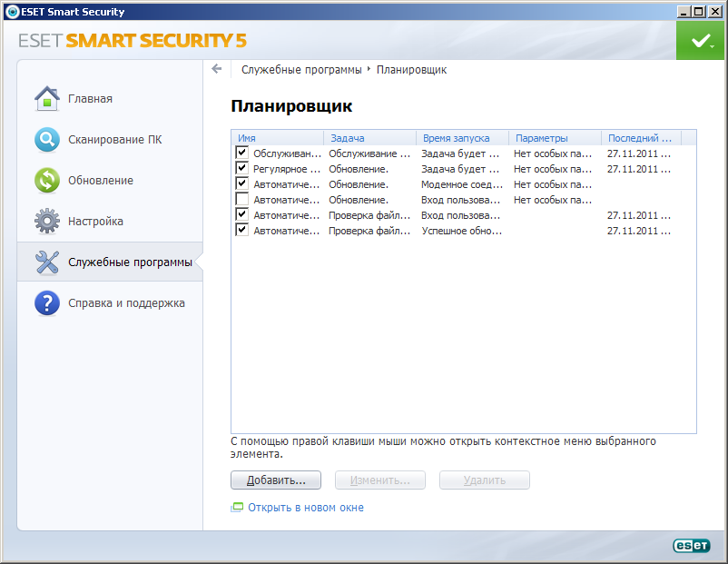
Task: Sort the list by Имя column
Action: pyautogui.click(x=277, y=138)
